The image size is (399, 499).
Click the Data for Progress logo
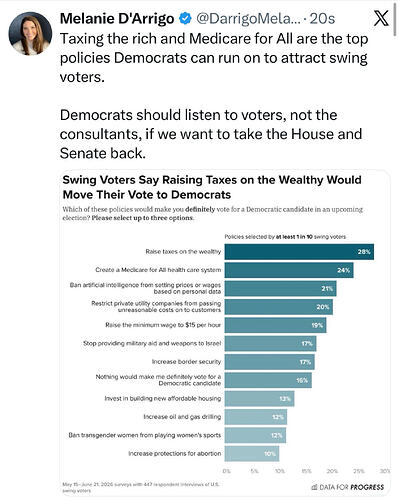[x=347, y=487]
